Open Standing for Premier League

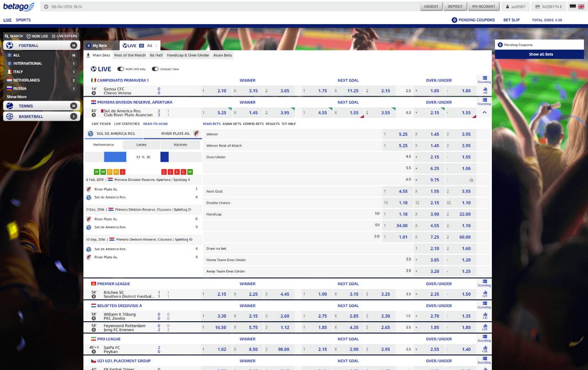(484, 283)
